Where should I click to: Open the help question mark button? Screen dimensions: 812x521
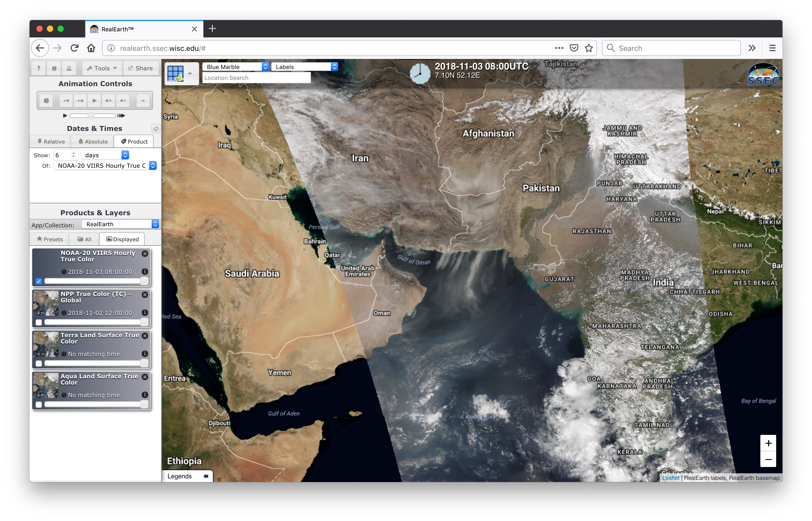click(38, 68)
